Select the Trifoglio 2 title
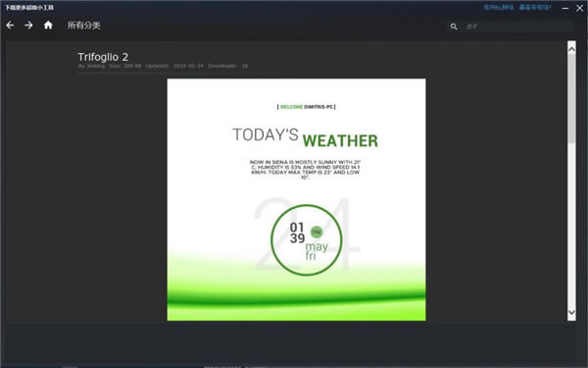 pyautogui.click(x=103, y=57)
